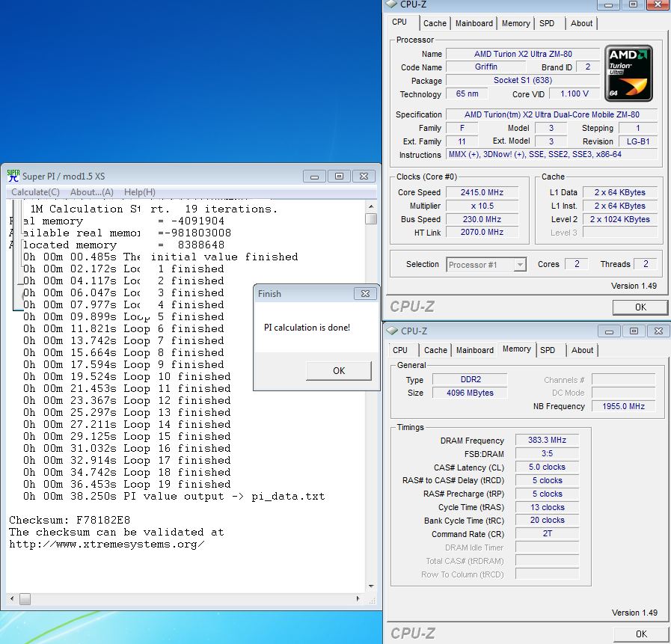Click the Loop 19 finished line

[126, 485]
